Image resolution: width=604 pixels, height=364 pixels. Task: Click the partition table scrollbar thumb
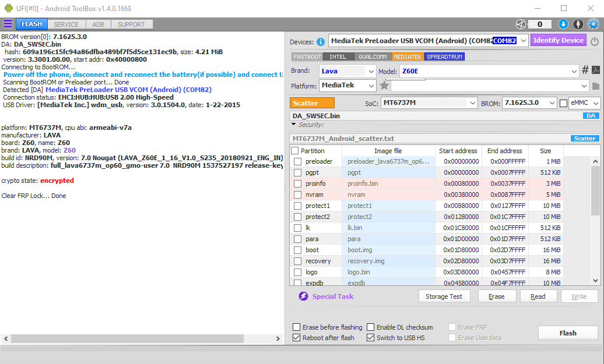point(595,191)
